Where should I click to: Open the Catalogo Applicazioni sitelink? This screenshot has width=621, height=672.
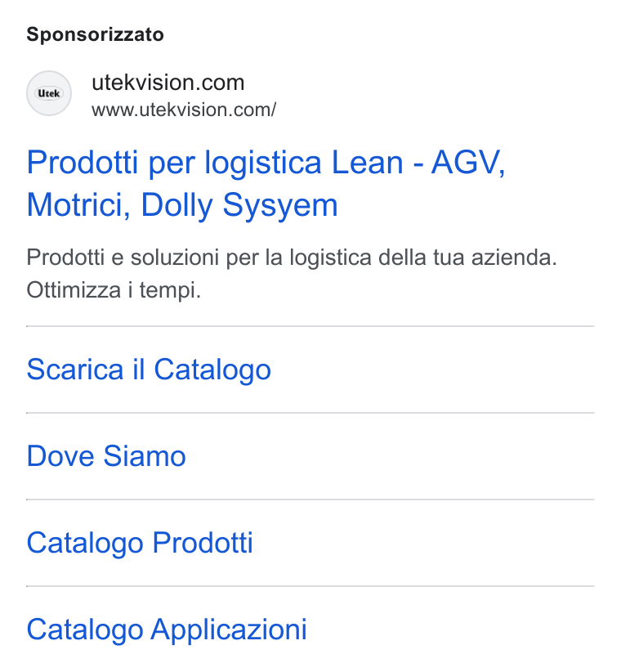(167, 629)
